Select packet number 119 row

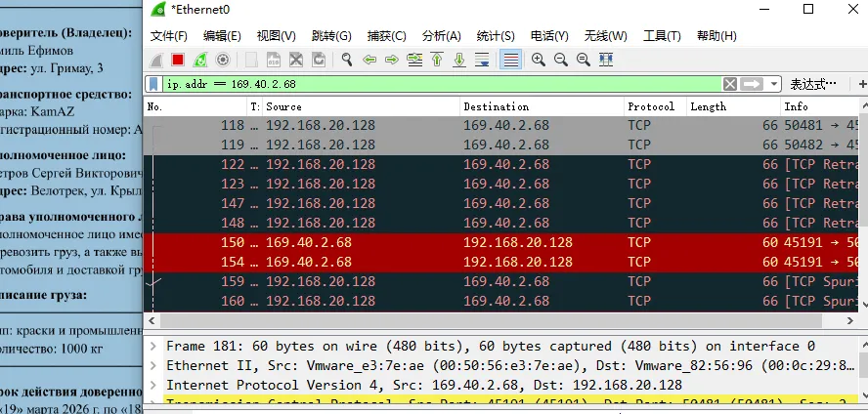click(501, 145)
